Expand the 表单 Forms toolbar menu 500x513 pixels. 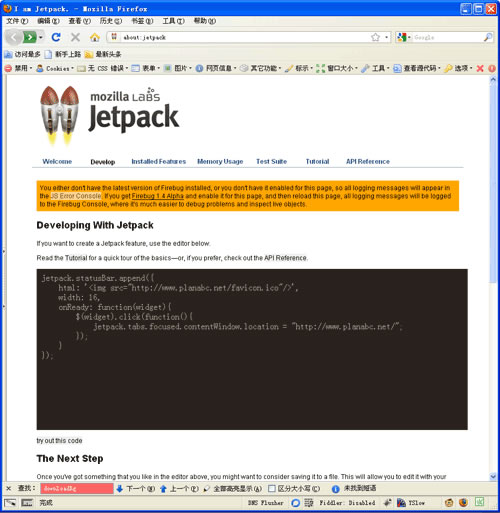coord(146,68)
